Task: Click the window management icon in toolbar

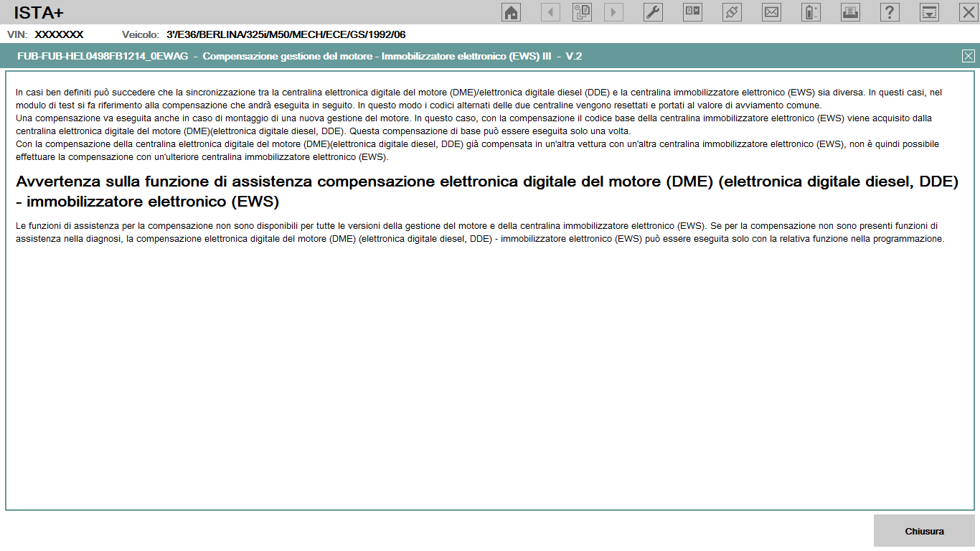Action: tap(692, 12)
